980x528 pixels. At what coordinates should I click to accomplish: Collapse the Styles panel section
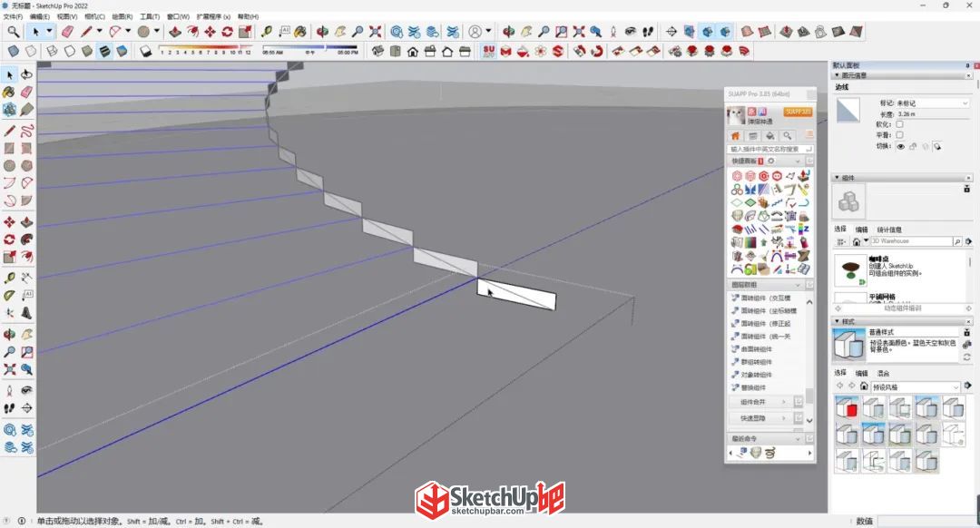[838, 321]
